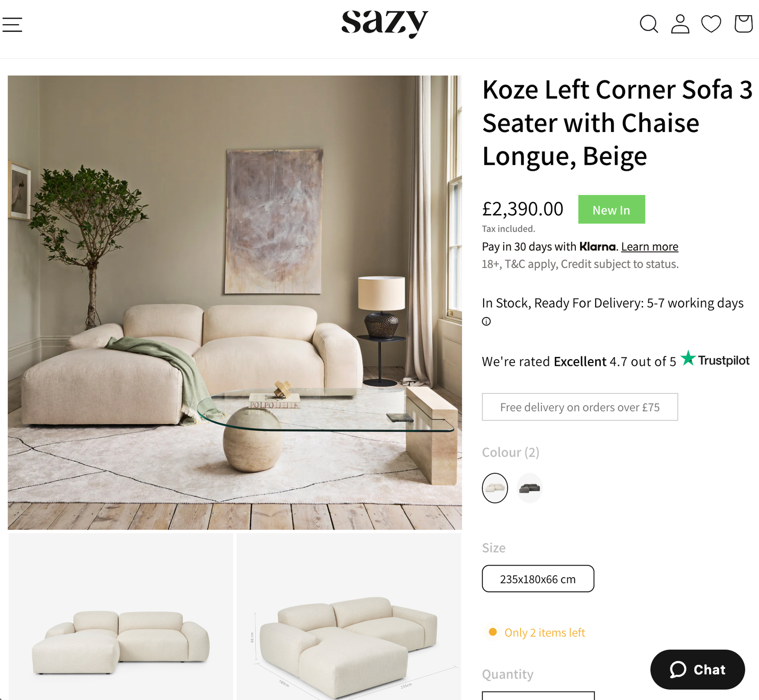Image resolution: width=759 pixels, height=700 pixels.
Task: Open the front view sofa thumbnail
Action: [x=121, y=616]
